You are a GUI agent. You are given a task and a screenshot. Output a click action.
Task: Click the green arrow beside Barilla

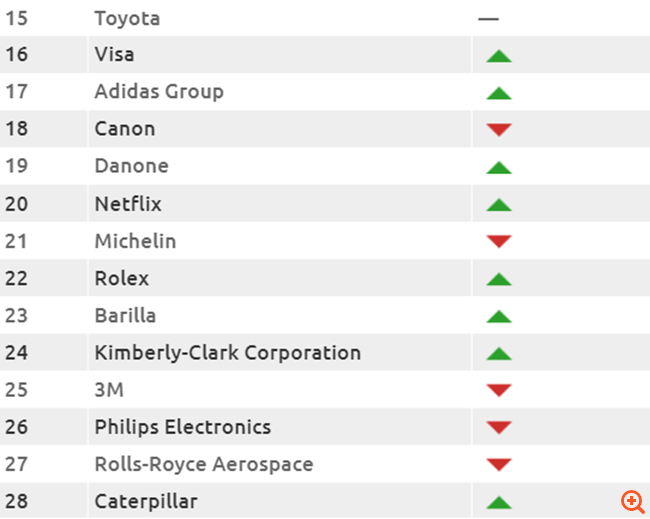[498, 316]
